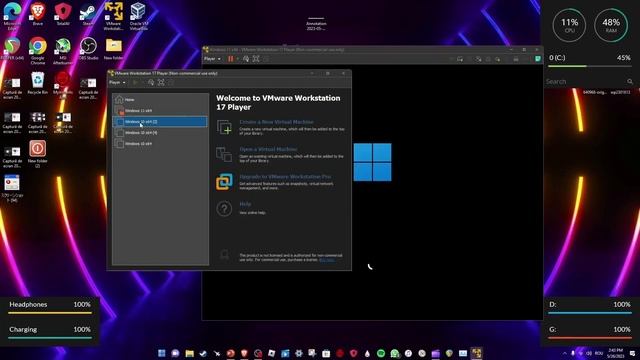The image size is (640, 360).
Task: Click the 11% CPU usage gauge
Action: pyautogui.click(x=569, y=25)
